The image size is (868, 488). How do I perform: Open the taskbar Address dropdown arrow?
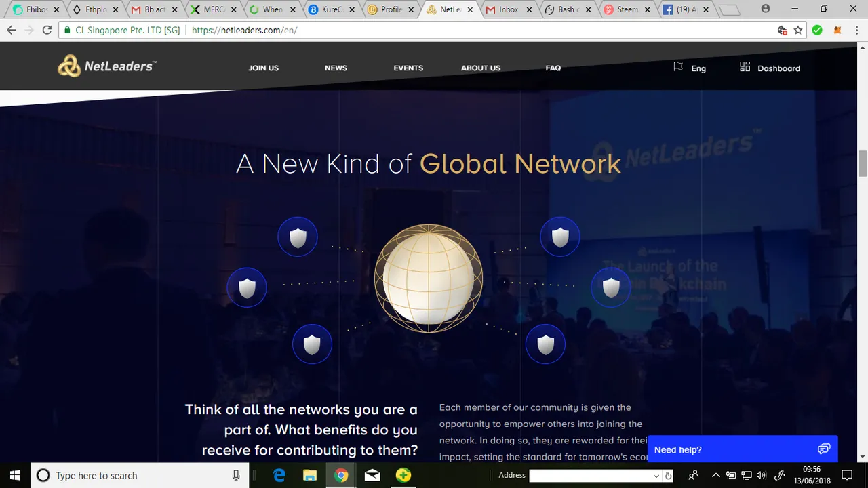(x=656, y=476)
